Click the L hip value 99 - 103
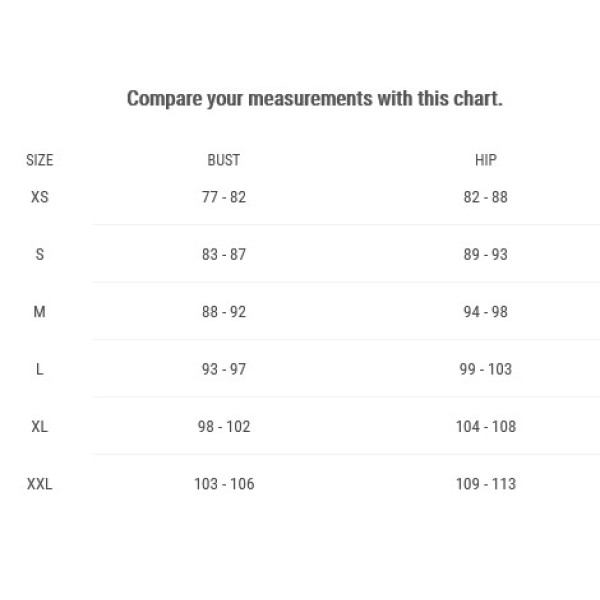The width and height of the screenshot is (600, 600). pyautogui.click(x=486, y=369)
